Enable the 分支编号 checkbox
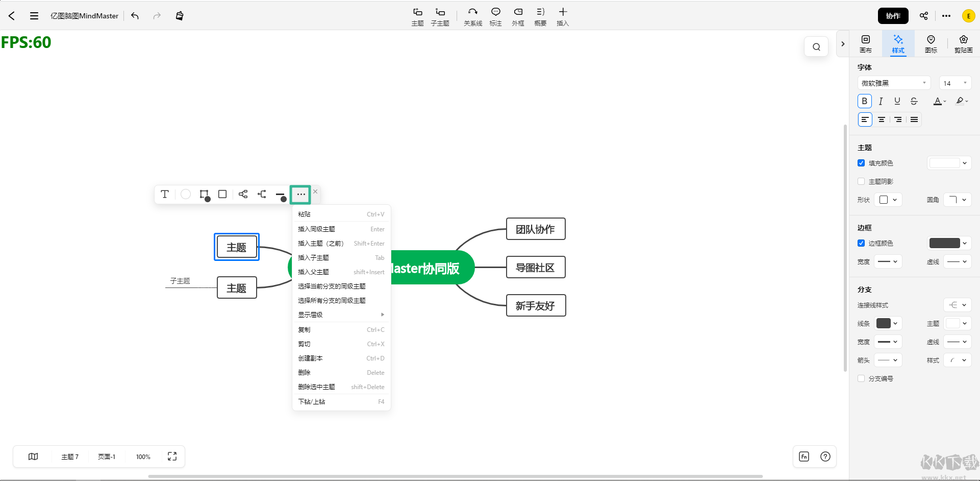This screenshot has width=980, height=481. click(x=861, y=379)
